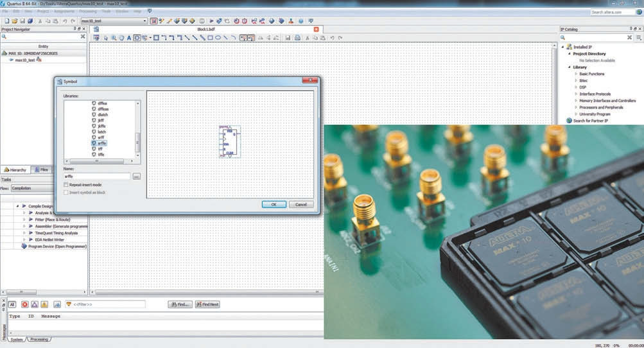Select dlatch in the Libraries list
Image resolution: width=644 pixels, height=348 pixels.
[x=102, y=115]
